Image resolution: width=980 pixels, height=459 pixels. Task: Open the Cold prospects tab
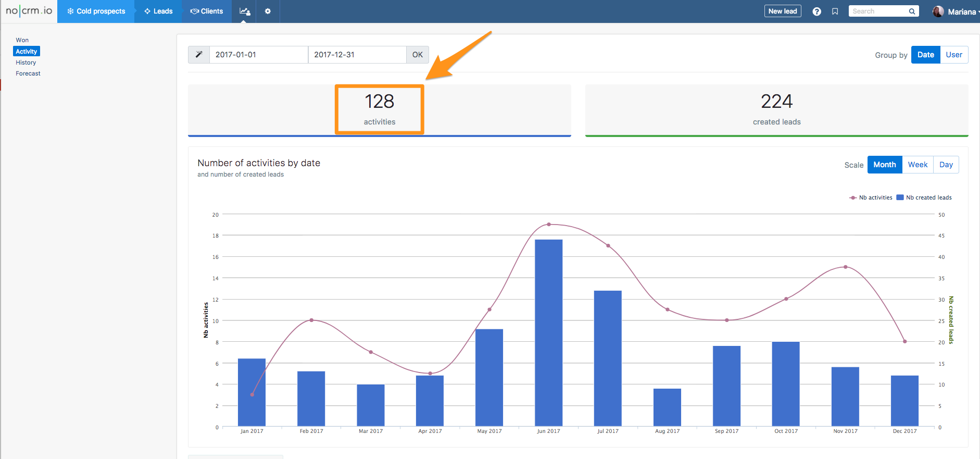click(96, 11)
